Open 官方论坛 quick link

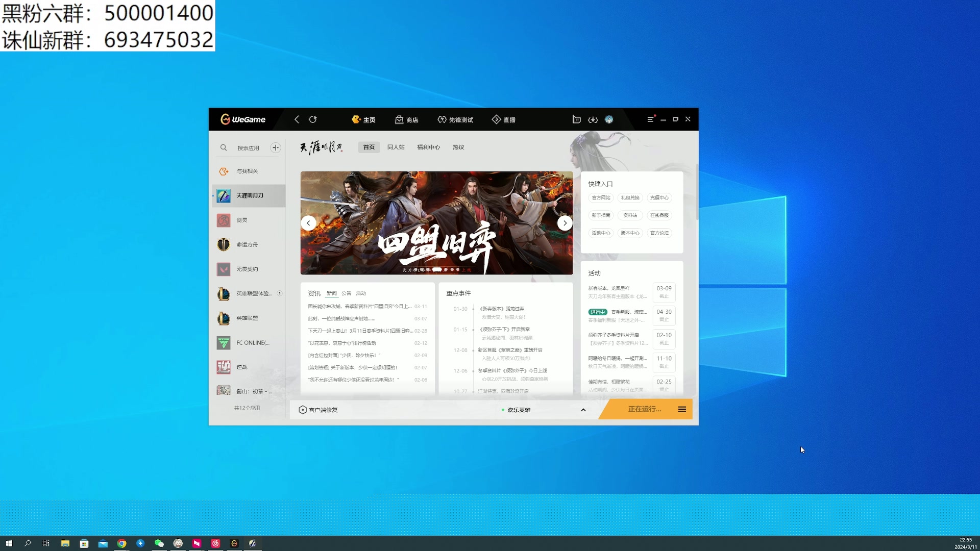pos(659,233)
